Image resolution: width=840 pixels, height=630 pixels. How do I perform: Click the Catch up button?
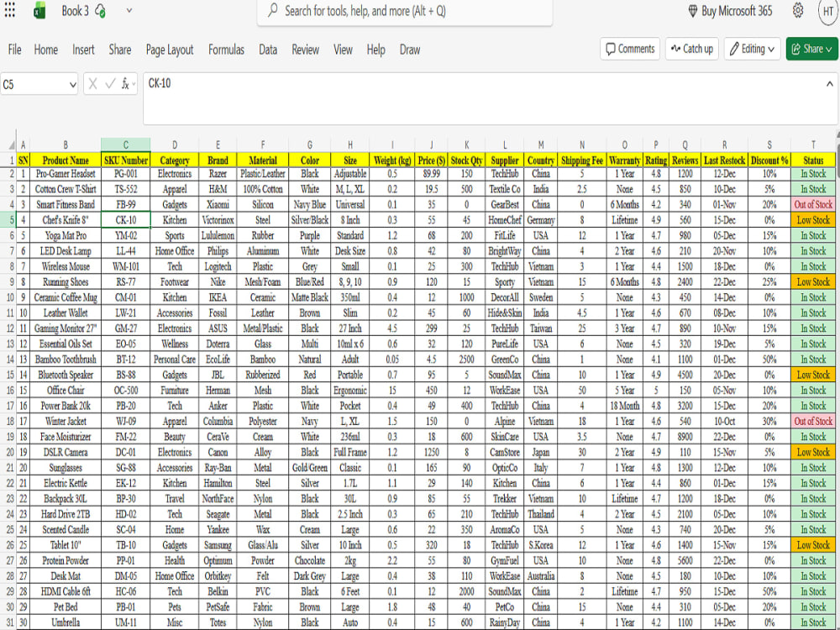coord(691,49)
